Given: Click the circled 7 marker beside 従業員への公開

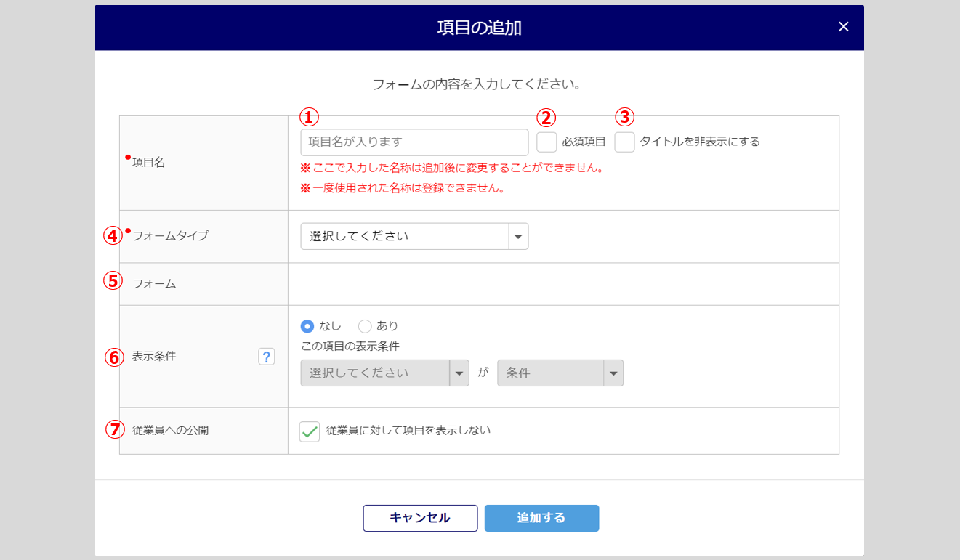Looking at the screenshot, I should point(115,430).
